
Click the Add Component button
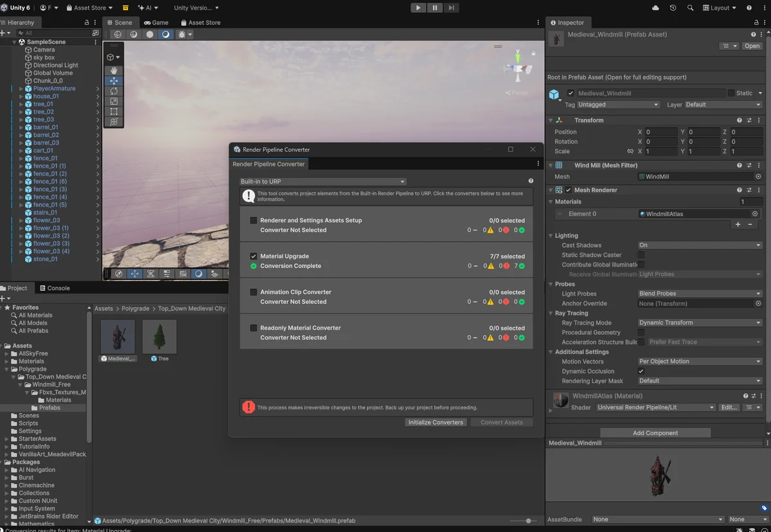click(x=655, y=433)
